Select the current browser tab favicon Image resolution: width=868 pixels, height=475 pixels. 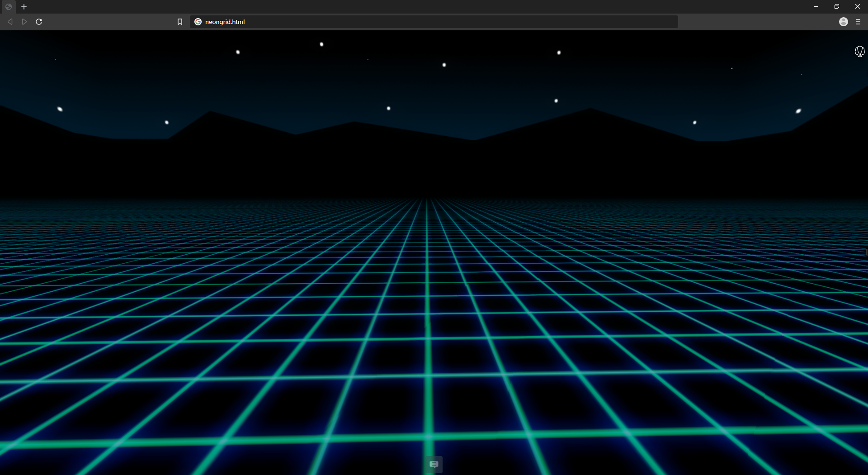[9, 7]
